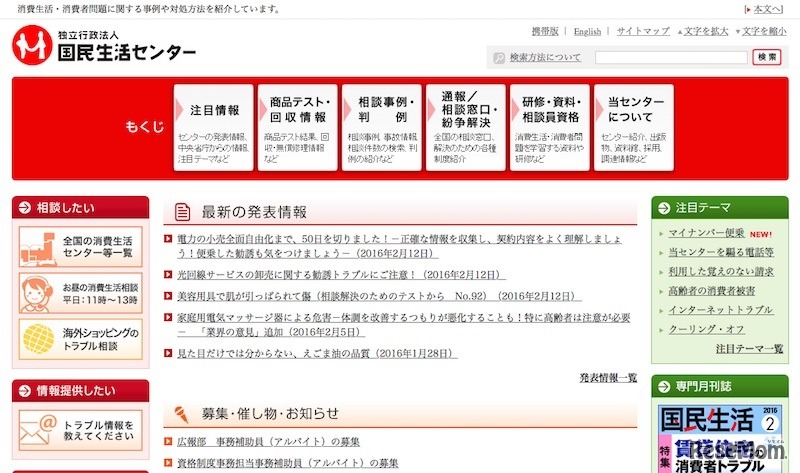The height and width of the screenshot is (473, 800).
Task: Open the お昼の消費生活相談 banner
Action: pyautogui.click(x=81, y=293)
